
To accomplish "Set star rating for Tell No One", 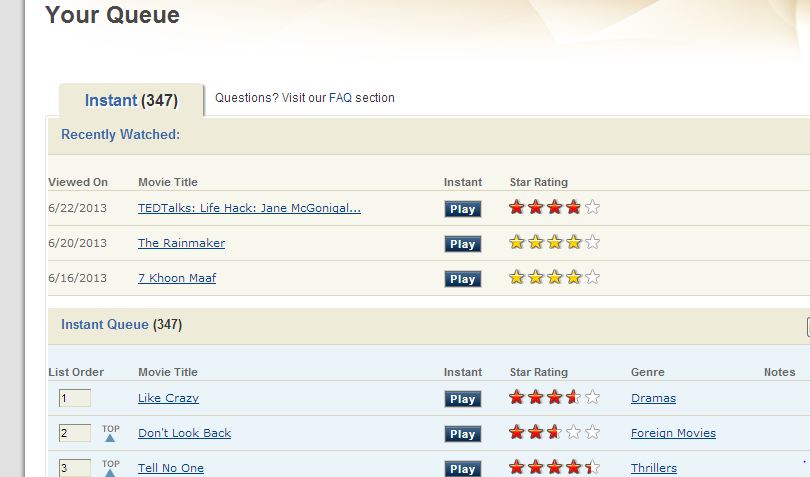I will (x=554, y=467).
